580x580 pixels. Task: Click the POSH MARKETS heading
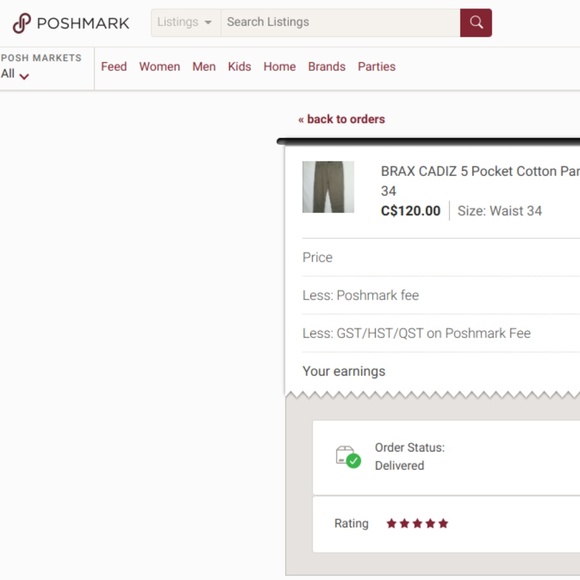coord(41,58)
